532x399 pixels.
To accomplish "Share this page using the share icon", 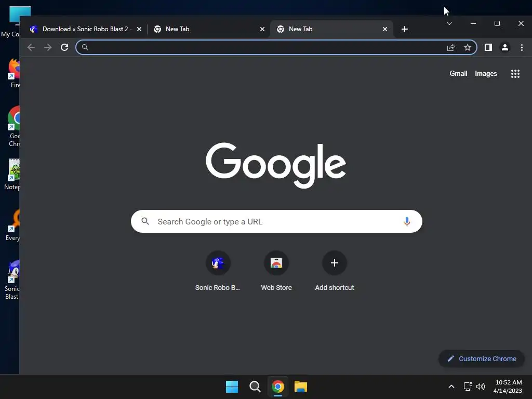I will pos(451,47).
